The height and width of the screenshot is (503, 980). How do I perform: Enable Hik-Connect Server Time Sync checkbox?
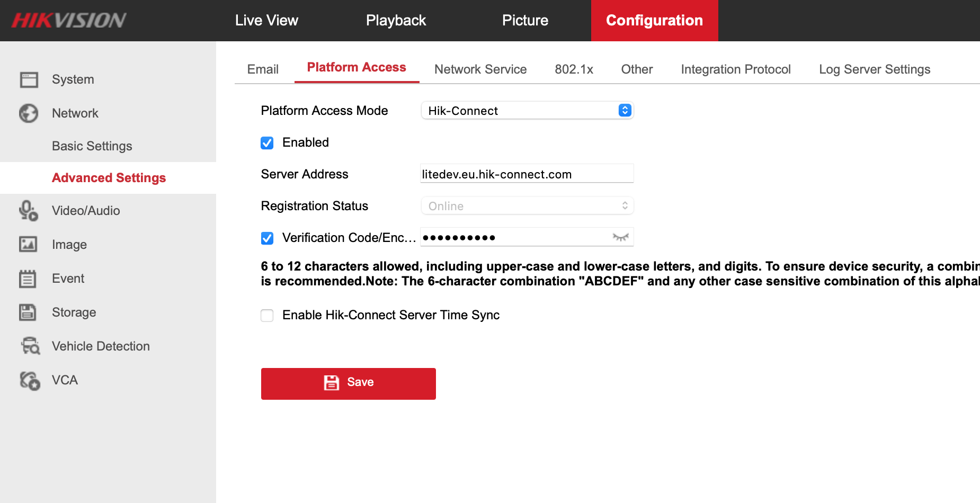pyautogui.click(x=267, y=316)
